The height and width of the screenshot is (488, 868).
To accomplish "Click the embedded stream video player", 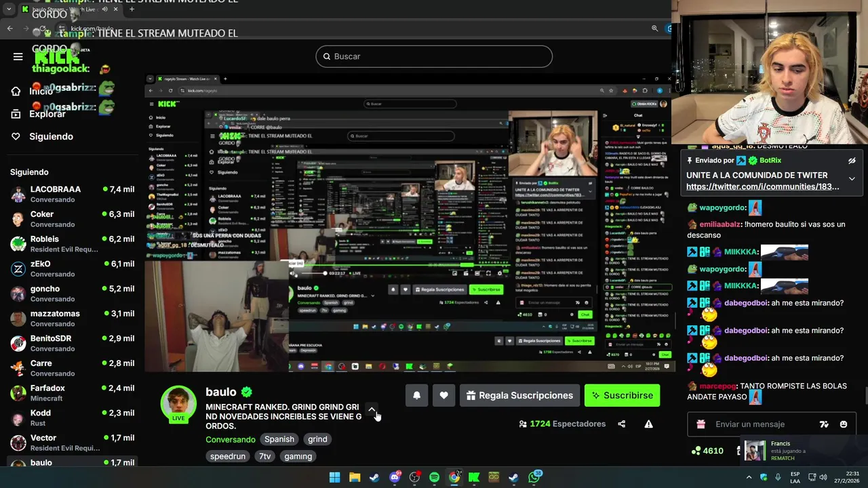I will point(410,222).
